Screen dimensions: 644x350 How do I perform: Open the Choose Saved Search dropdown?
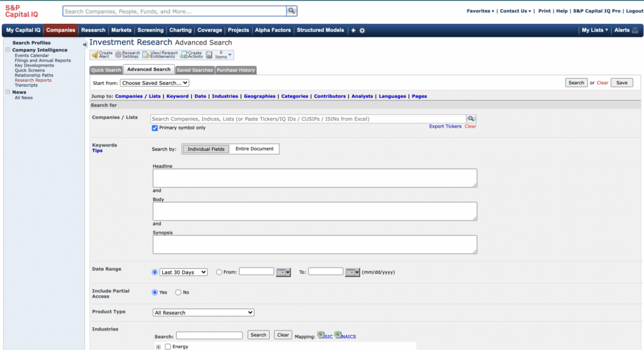155,83
